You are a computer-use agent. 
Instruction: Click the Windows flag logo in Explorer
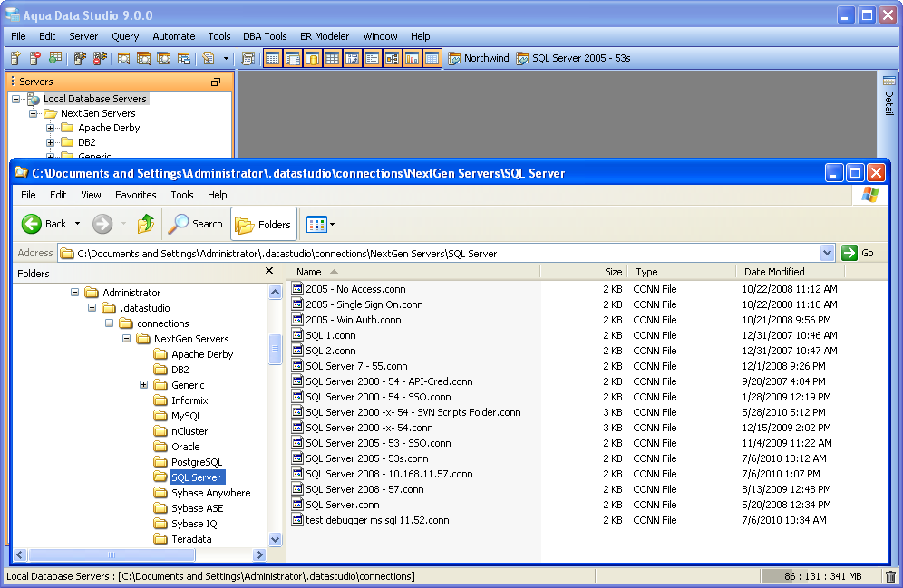[870, 195]
